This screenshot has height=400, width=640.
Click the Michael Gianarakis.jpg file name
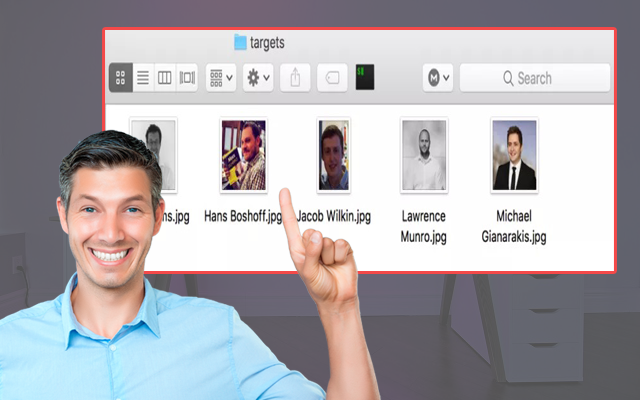pyautogui.click(x=514, y=226)
